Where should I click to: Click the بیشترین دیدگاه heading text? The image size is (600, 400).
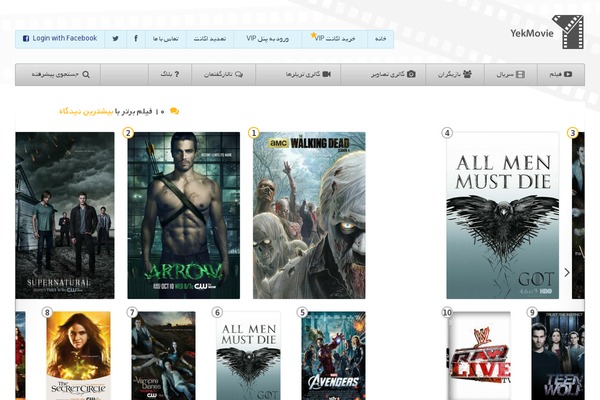[x=86, y=111]
